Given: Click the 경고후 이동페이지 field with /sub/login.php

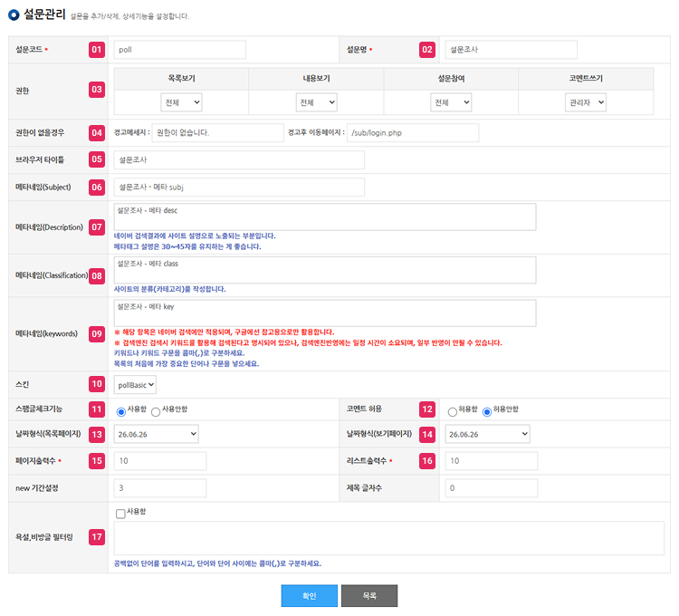Looking at the screenshot, I should coord(413,133).
